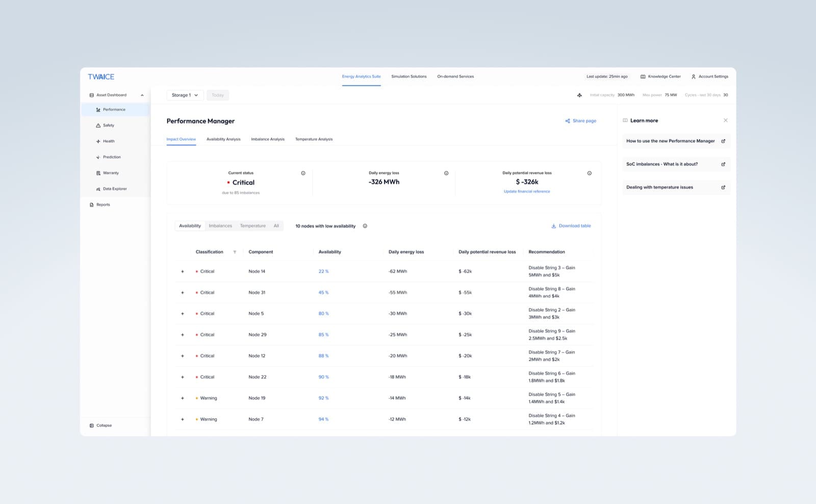
Task: Click Update financial reference link
Action: (x=527, y=192)
